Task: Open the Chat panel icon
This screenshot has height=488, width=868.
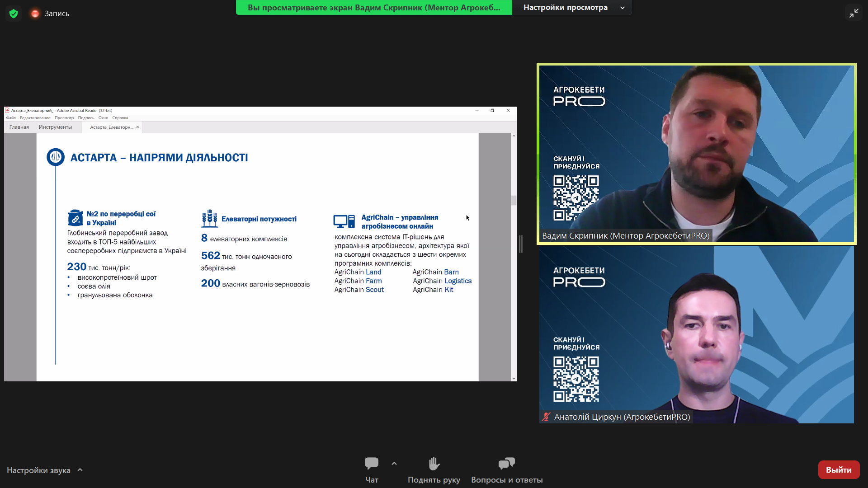Action: [x=372, y=464]
